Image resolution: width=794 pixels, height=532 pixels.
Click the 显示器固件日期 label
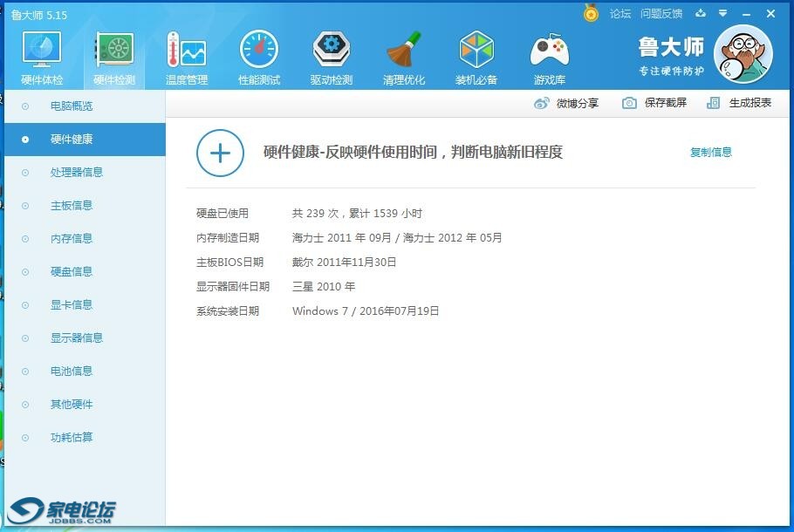tap(233, 287)
